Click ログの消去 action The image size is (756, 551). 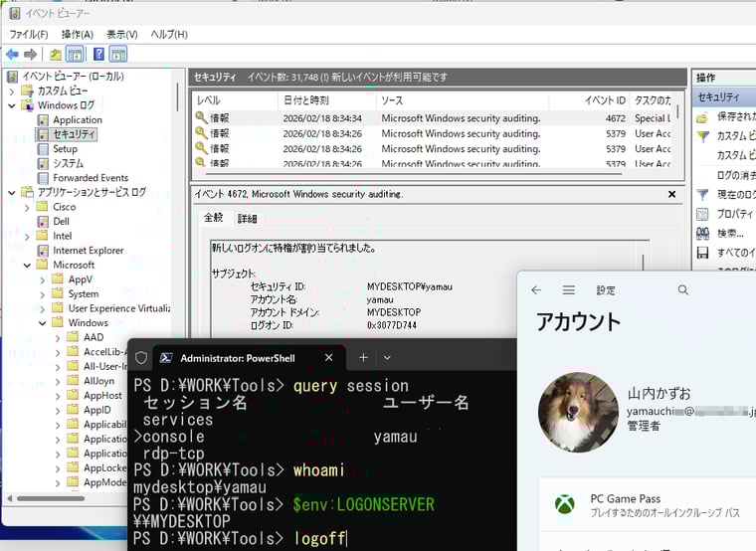(736, 175)
